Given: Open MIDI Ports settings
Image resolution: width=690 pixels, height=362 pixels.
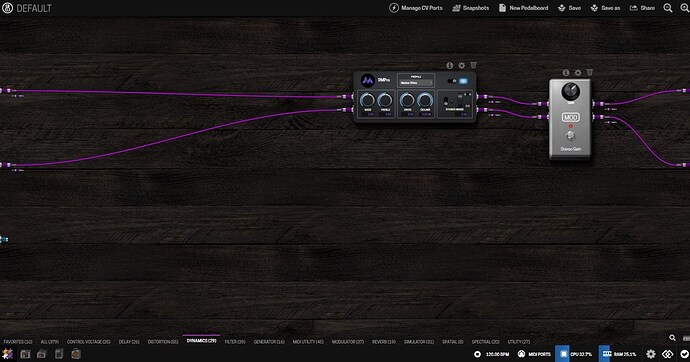Looking at the screenshot, I should coord(534,354).
